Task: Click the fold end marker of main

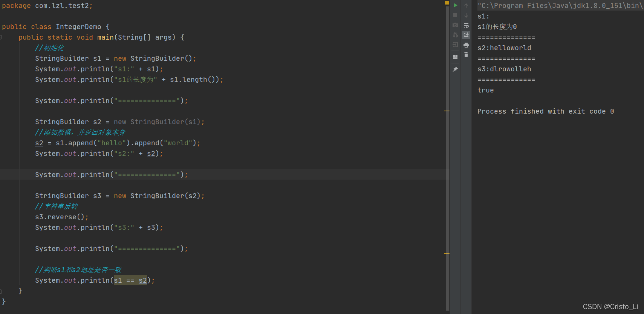Action: coord(1,291)
